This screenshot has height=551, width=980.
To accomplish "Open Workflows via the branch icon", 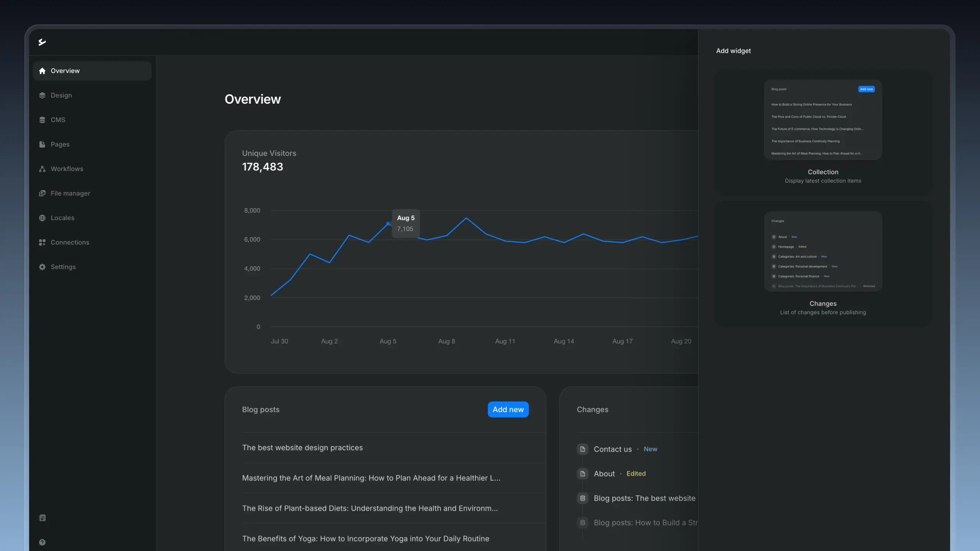I will tap(42, 169).
